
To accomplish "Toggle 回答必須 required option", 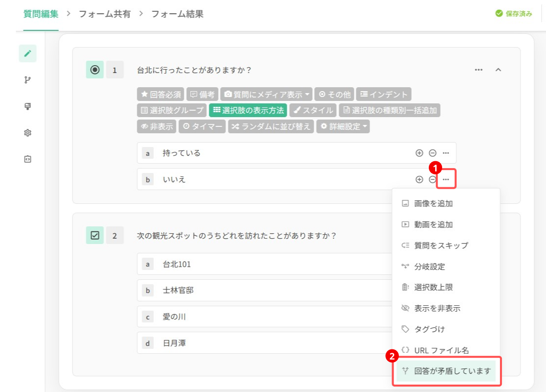I will click(161, 95).
